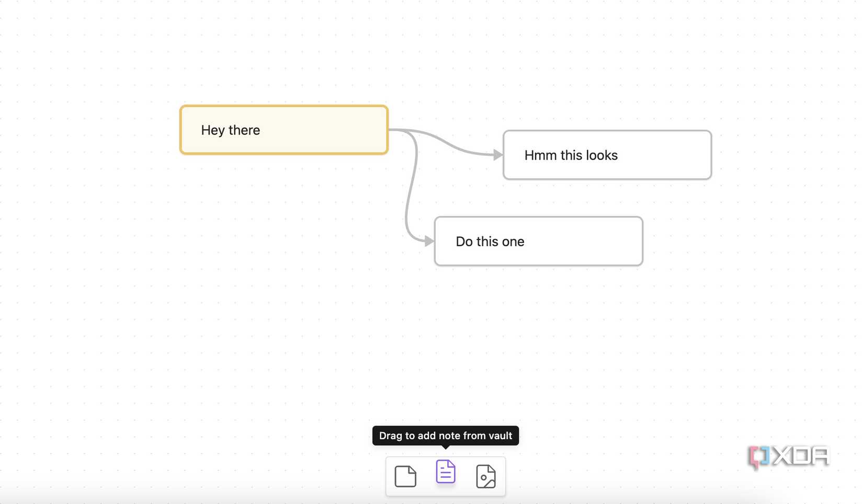Click the 'Drag to add note from vault' tooltip
The width and height of the screenshot is (863, 504).
coord(445,436)
